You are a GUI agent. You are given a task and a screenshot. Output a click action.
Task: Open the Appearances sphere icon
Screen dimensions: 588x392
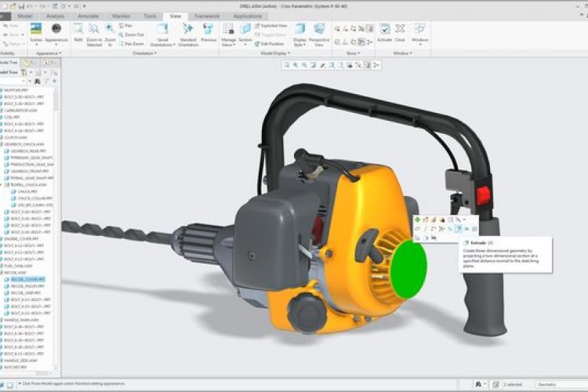click(56, 28)
